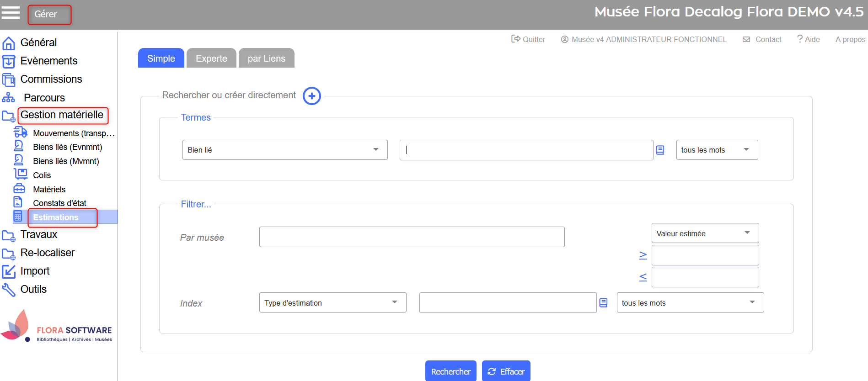Image resolution: width=868 pixels, height=381 pixels.
Task: Open the Valeur estimée dropdown
Action: 705,233
